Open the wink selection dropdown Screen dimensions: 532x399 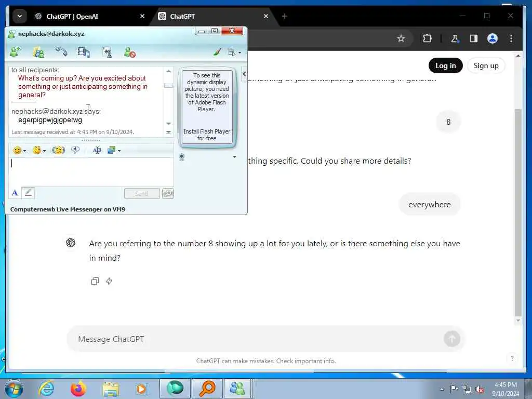click(x=38, y=150)
